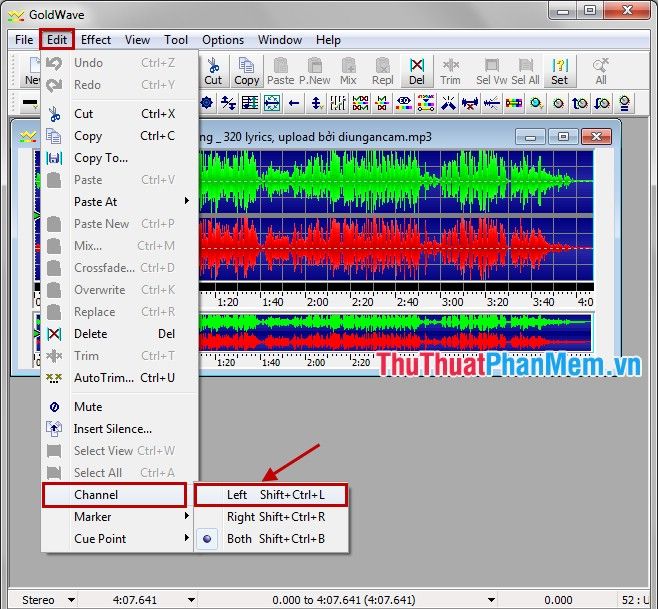Click the blue burst silence effect icon
This screenshot has height=609, width=658.
coord(448,103)
